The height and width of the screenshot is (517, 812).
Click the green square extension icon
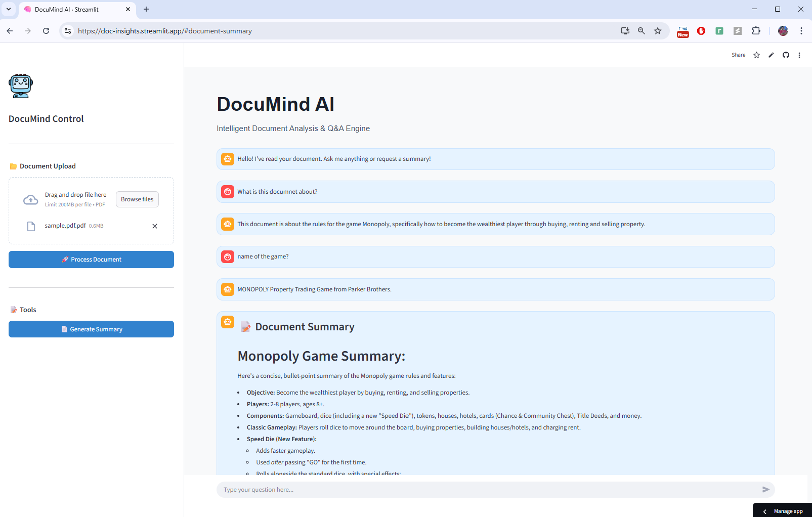tap(719, 31)
